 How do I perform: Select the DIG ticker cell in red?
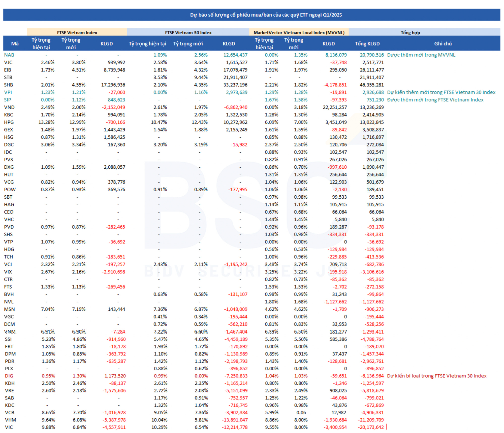pyautogui.click(x=9, y=376)
